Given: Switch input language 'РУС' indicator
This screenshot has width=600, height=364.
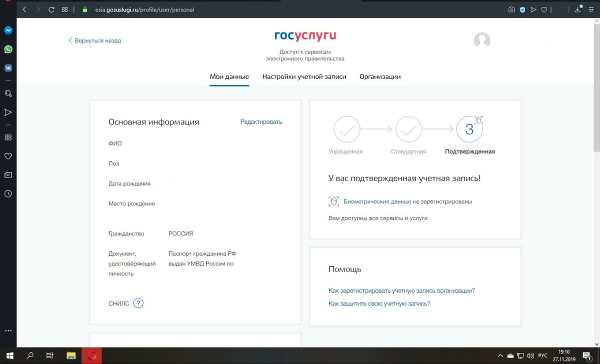Looking at the screenshot, I should (x=542, y=355).
